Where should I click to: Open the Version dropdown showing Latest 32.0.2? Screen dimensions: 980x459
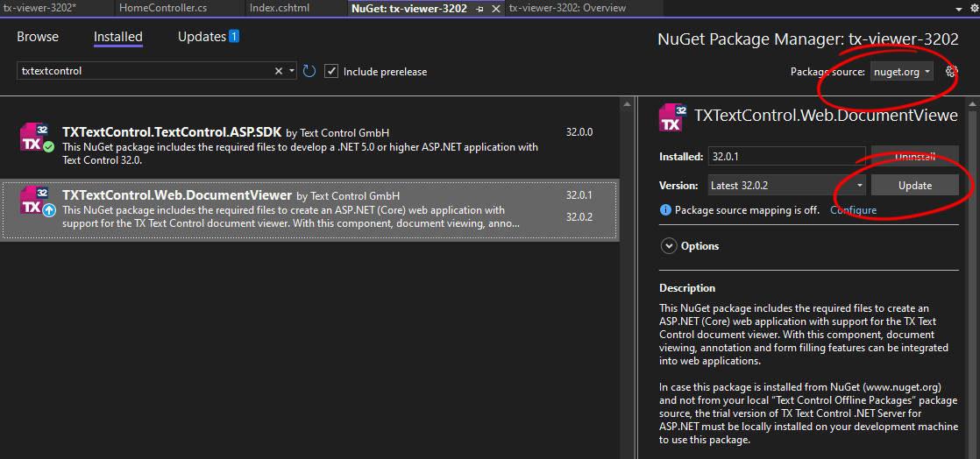[x=786, y=186]
